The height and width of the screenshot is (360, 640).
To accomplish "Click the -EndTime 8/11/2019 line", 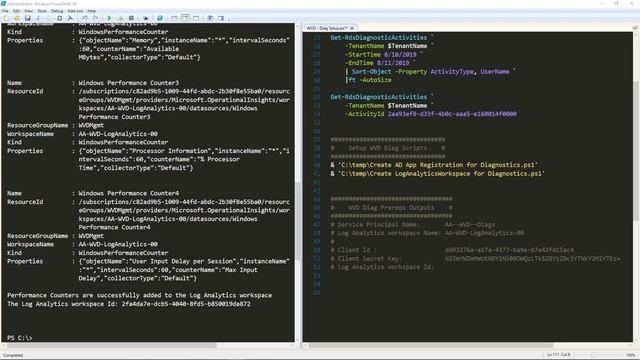I will [377, 63].
